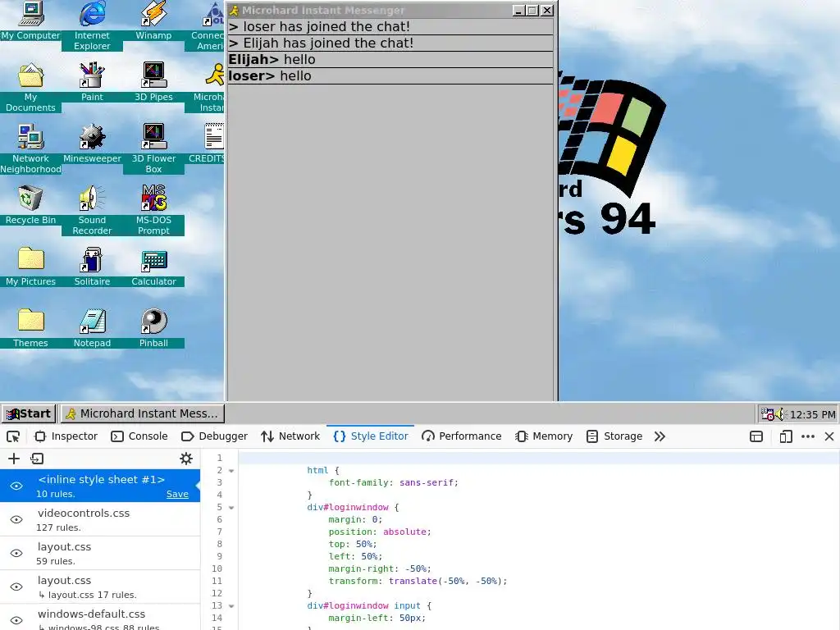The height and width of the screenshot is (630, 840).
Task: Collapse the div#loginwindow input rule fold
Action: point(231,606)
